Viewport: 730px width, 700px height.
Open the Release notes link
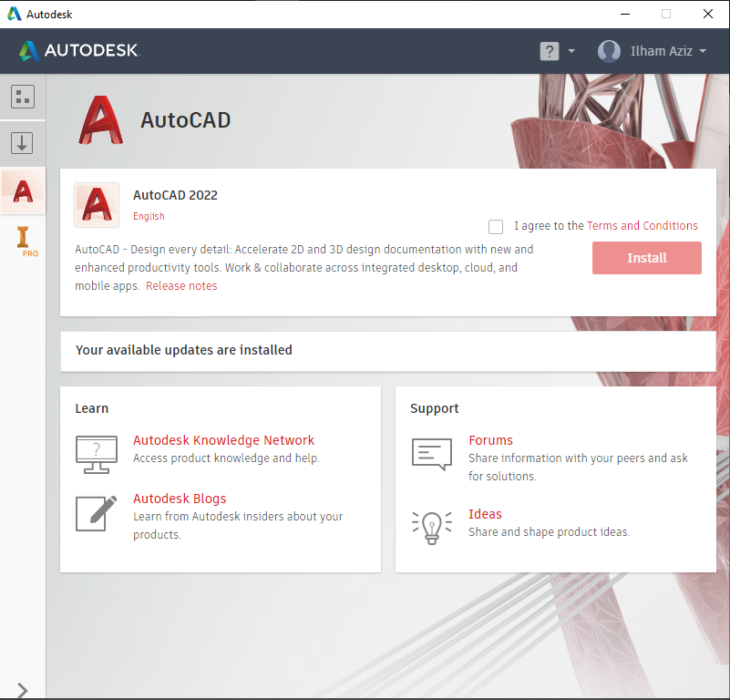pos(181,286)
